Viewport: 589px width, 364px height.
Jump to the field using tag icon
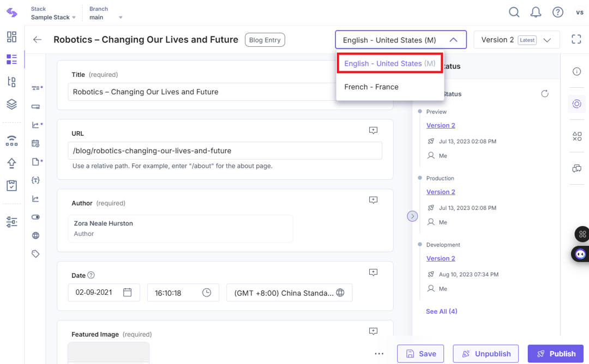[x=35, y=254]
